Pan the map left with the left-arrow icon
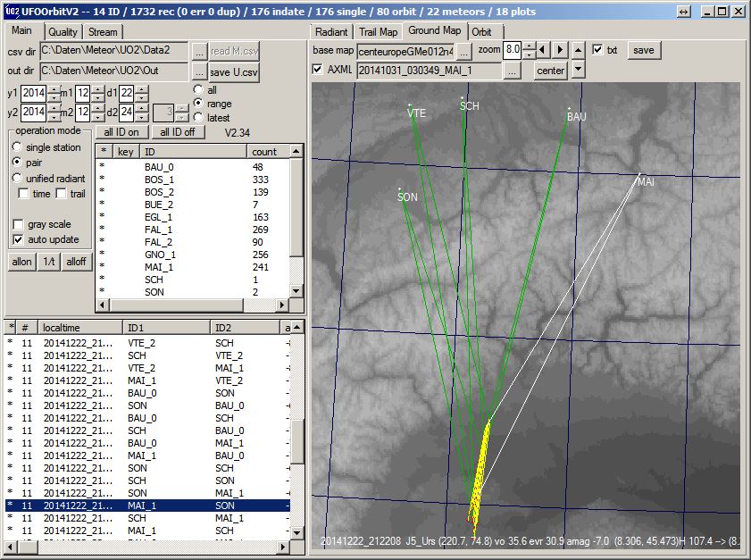The width and height of the screenshot is (751, 560). pyautogui.click(x=540, y=50)
